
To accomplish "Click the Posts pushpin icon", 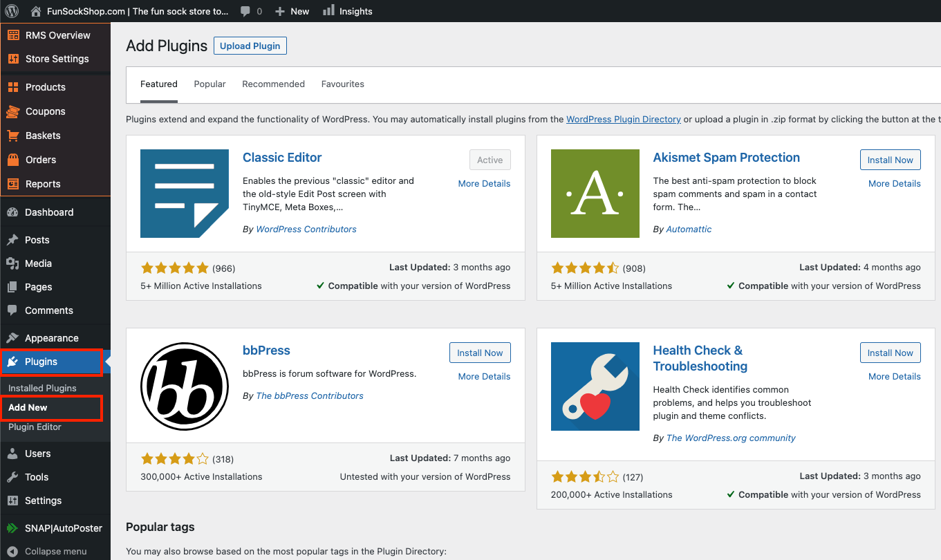I will click(x=12, y=240).
